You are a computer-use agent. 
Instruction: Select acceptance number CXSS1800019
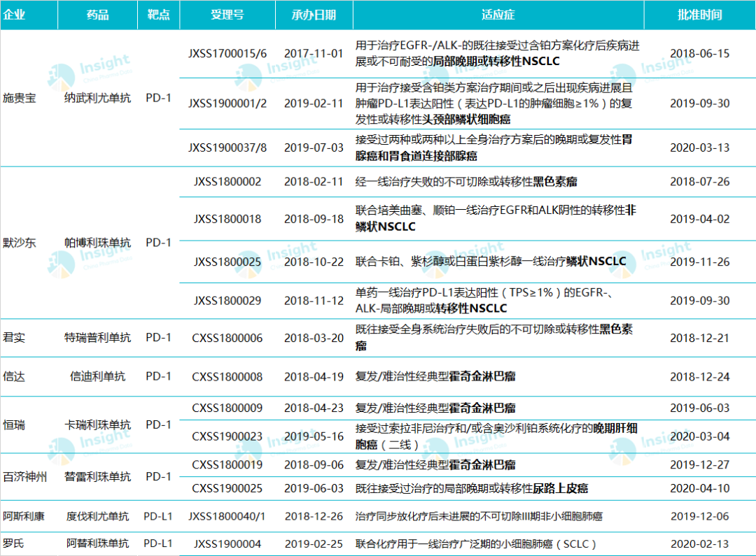(x=227, y=465)
